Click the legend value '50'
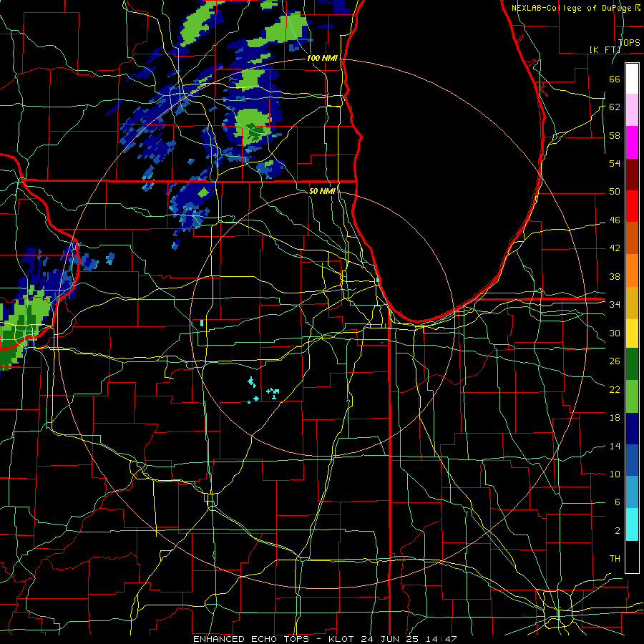644x644 pixels. pyautogui.click(x=615, y=191)
